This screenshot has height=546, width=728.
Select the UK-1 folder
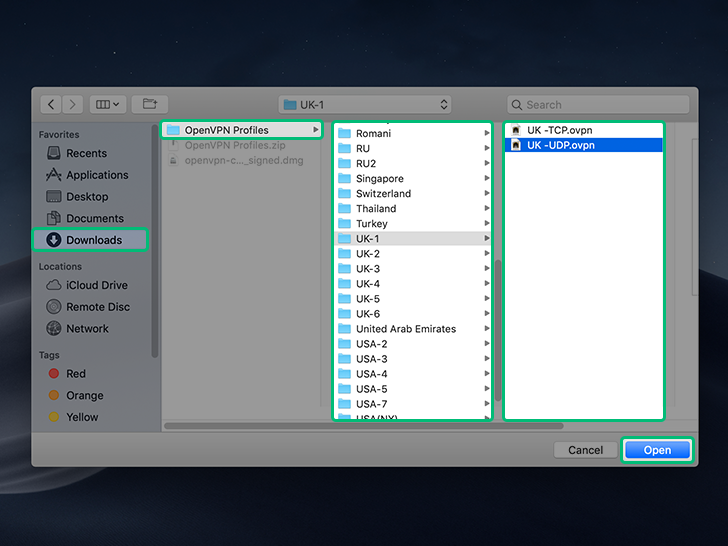click(412, 239)
